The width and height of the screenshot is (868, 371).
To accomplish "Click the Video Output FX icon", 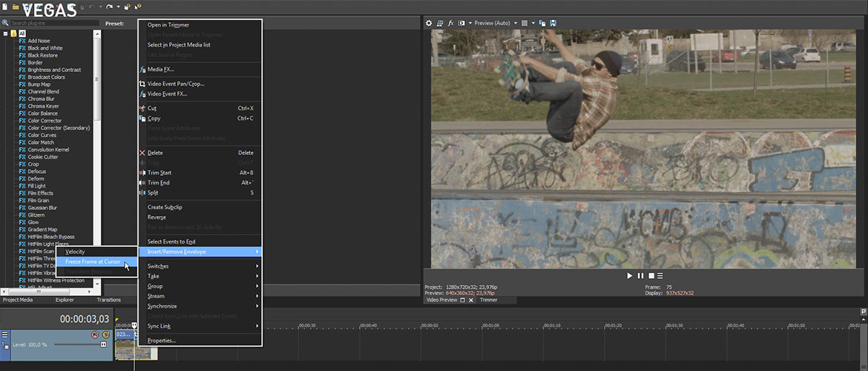I will [450, 23].
